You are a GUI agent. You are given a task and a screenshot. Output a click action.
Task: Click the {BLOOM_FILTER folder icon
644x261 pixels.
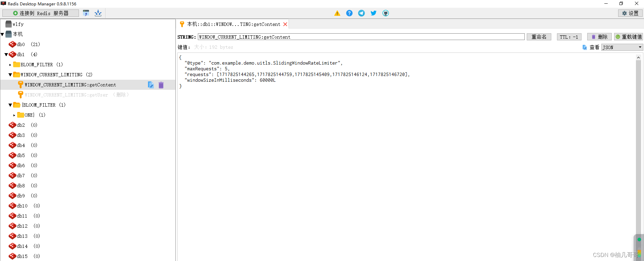(x=17, y=105)
